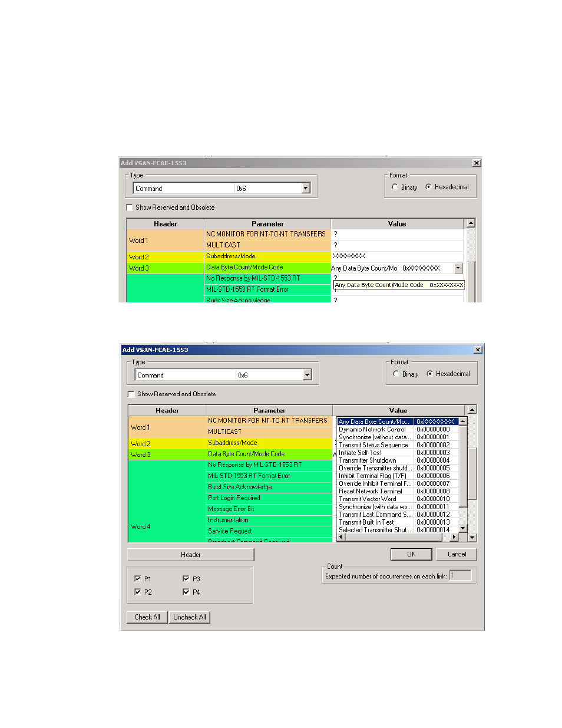Viewport: 562px width, 728px height.
Task: Click lower table scroll up arrow
Action: tap(472, 410)
